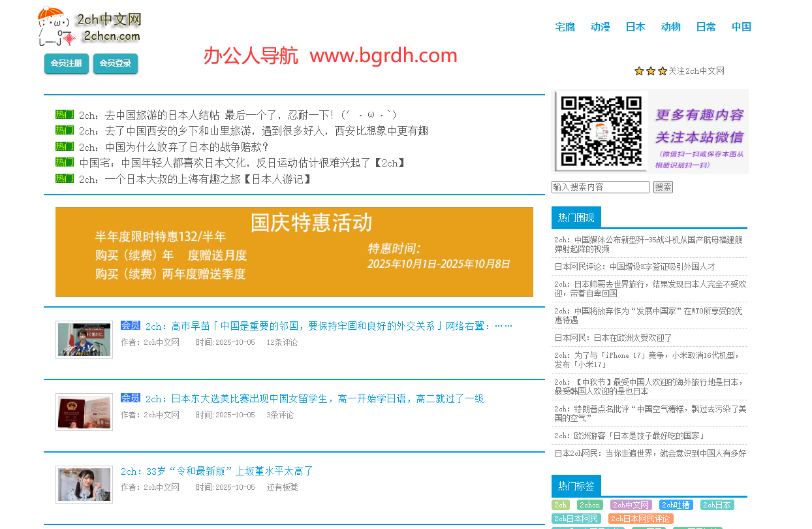
Task: Open the 上坂堇 article thumbnail image
Action: pos(84,485)
